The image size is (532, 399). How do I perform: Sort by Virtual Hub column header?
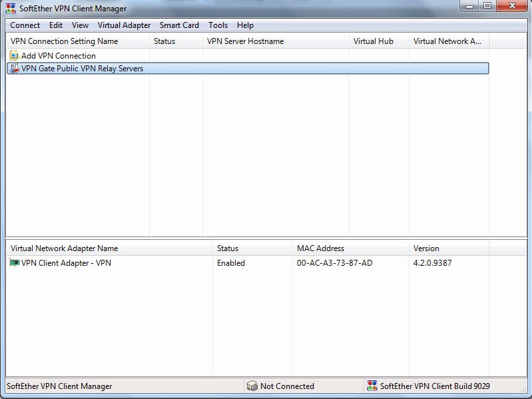tap(379, 41)
